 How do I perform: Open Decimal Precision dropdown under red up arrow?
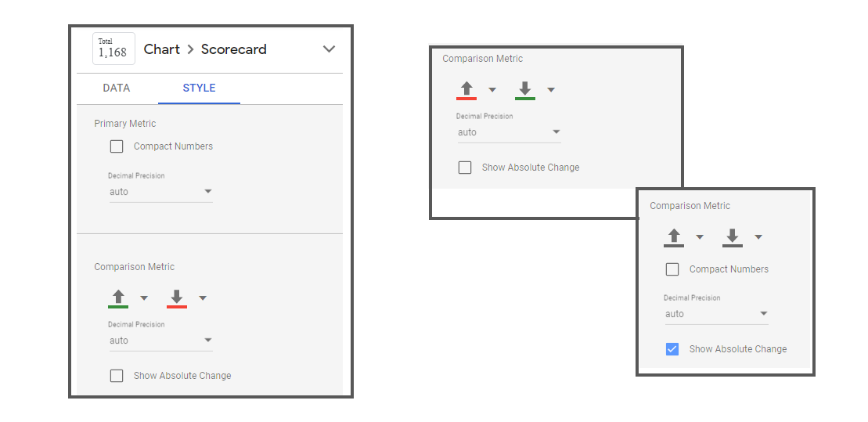point(509,132)
